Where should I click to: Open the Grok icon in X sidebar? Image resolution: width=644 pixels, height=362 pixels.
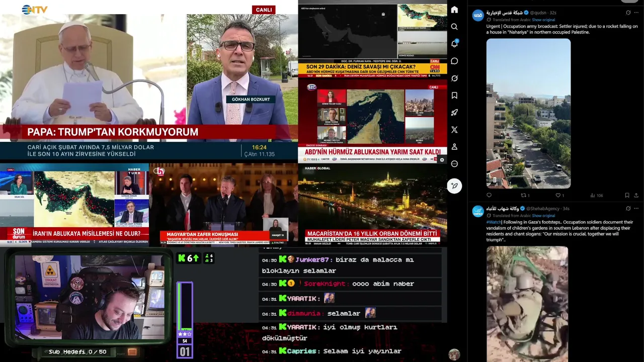tap(454, 78)
